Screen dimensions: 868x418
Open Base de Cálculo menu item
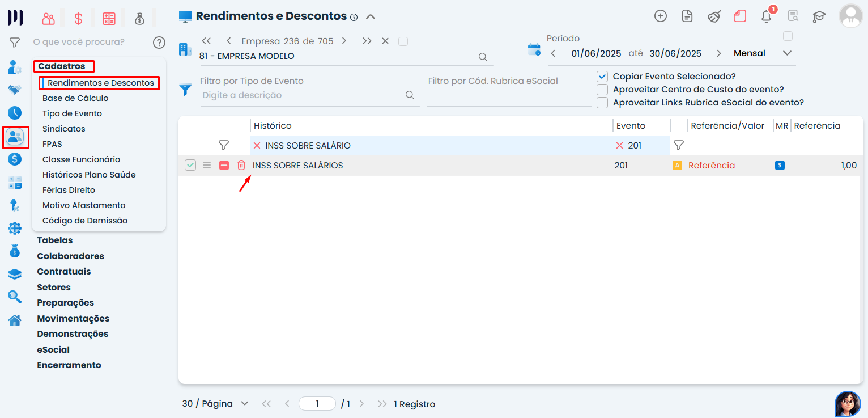(x=75, y=98)
